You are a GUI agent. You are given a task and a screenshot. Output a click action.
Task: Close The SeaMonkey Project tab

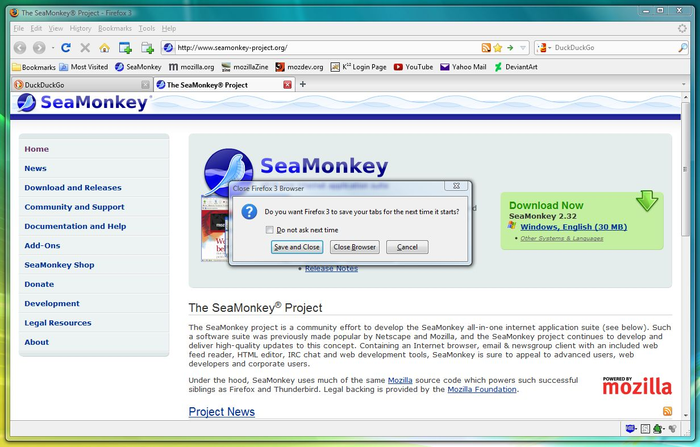pyautogui.click(x=288, y=85)
